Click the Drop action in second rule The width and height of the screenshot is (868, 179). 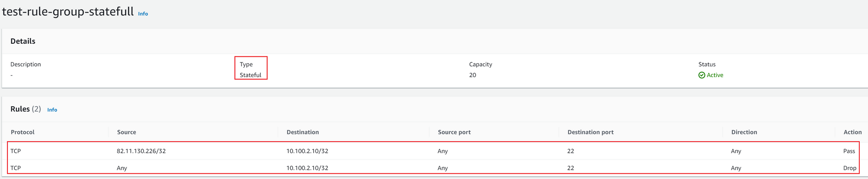pos(850,168)
